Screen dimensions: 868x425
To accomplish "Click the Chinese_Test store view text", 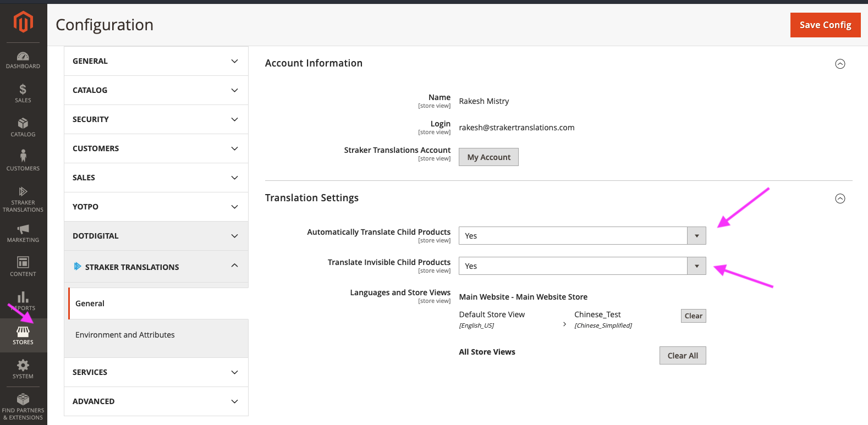I will tap(597, 314).
